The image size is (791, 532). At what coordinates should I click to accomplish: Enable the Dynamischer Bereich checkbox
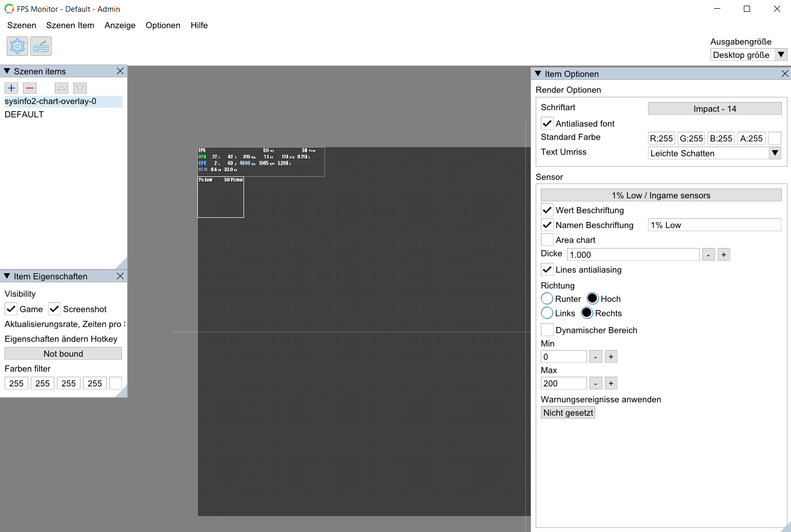click(547, 330)
